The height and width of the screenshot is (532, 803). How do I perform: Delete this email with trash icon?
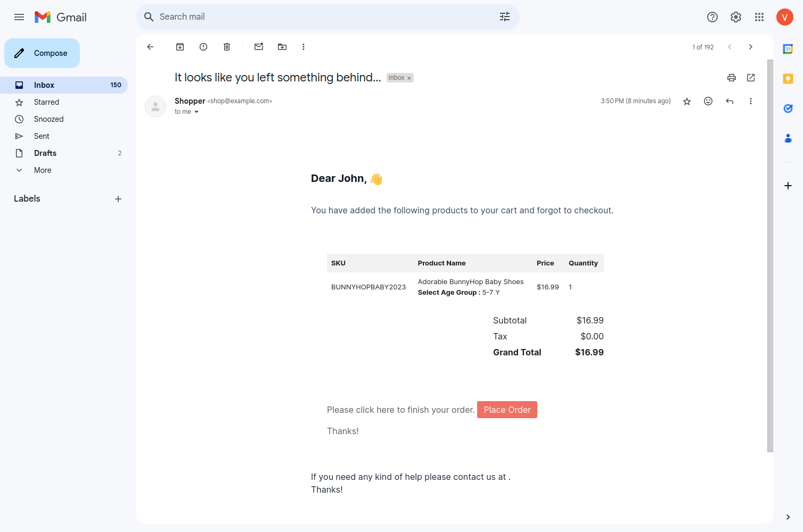pos(227,47)
